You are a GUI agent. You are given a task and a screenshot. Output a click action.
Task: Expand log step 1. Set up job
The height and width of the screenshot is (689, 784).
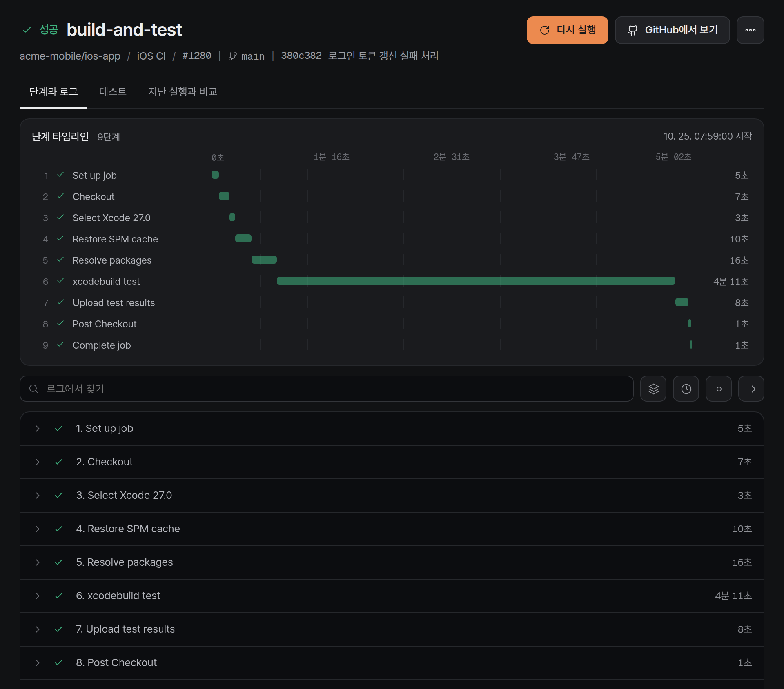click(392, 429)
